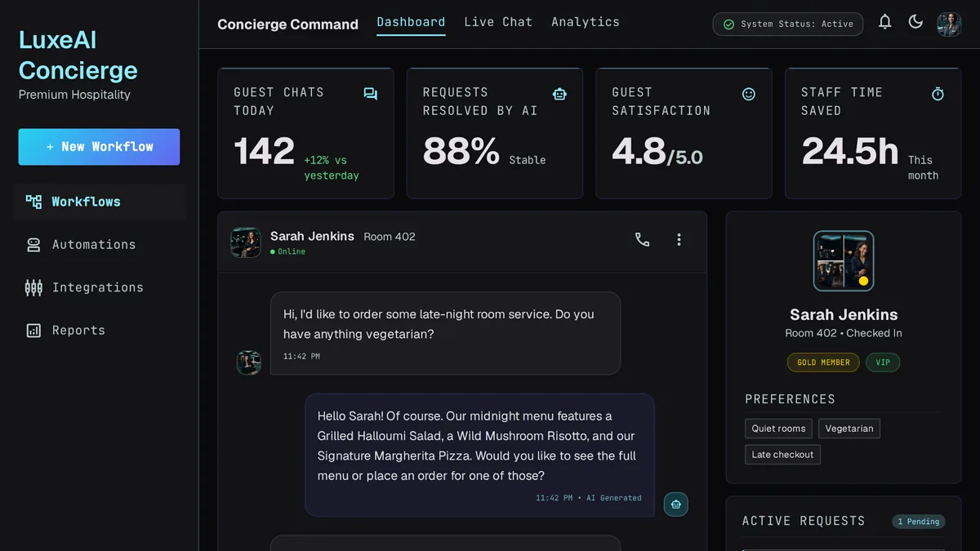Screen dimensions: 980x551
Task: Click the 24.5h staff time value
Action: point(850,151)
